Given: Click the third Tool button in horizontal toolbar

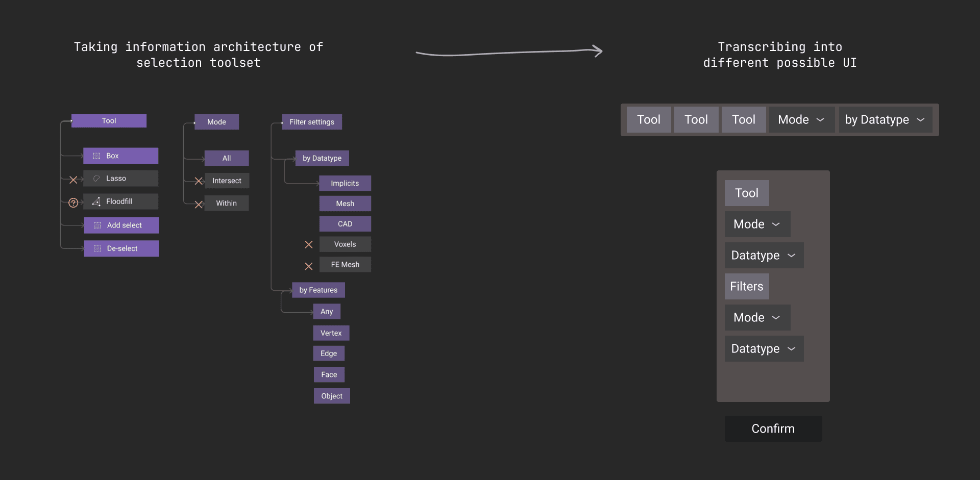Looking at the screenshot, I should click(744, 120).
